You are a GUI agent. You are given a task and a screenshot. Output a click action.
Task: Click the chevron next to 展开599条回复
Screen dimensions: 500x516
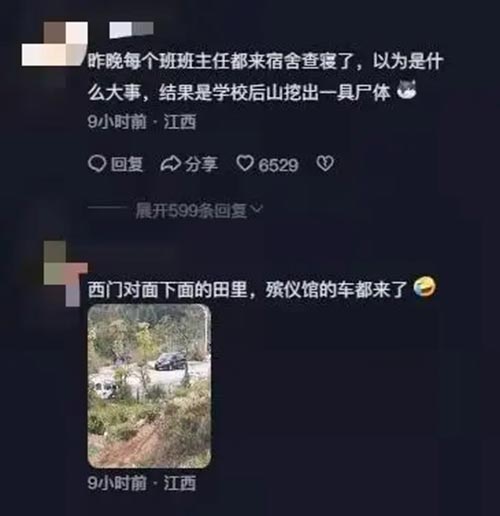point(257,209)
